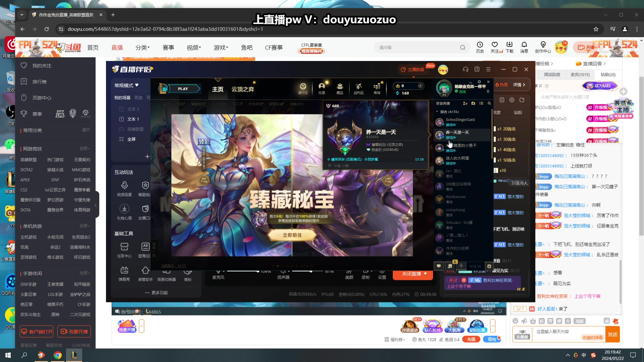Expand 更多功能 more functions
Viewport: 644px width, 362px height.
tap(156, 293)
